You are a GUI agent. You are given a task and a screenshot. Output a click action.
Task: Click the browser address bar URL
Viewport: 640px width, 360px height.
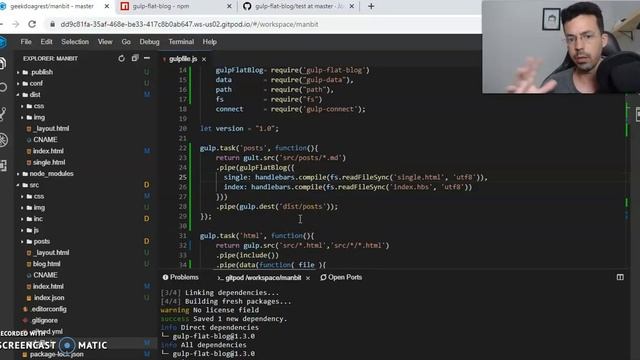(189, 24)
